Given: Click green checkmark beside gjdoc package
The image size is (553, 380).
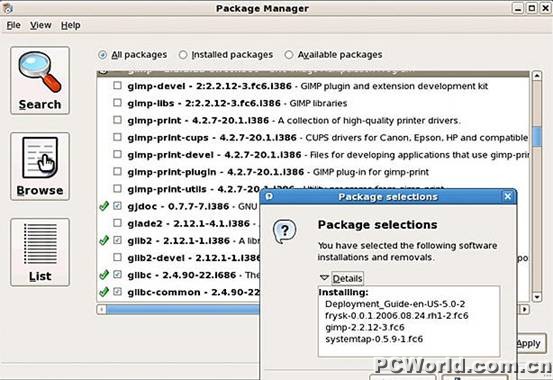Looking at the screenshot, I should 104,206.
